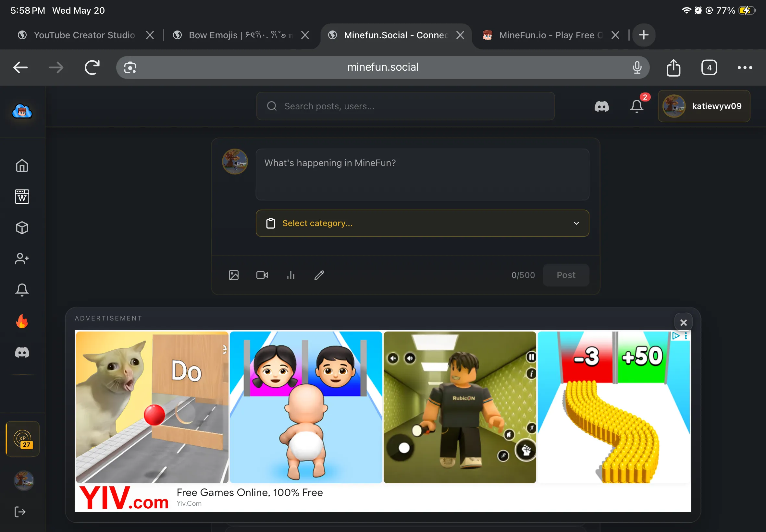Viewport: 766px width, 532px height.
Task: Expand the Select category dropdown
Action: click(422, 223)
